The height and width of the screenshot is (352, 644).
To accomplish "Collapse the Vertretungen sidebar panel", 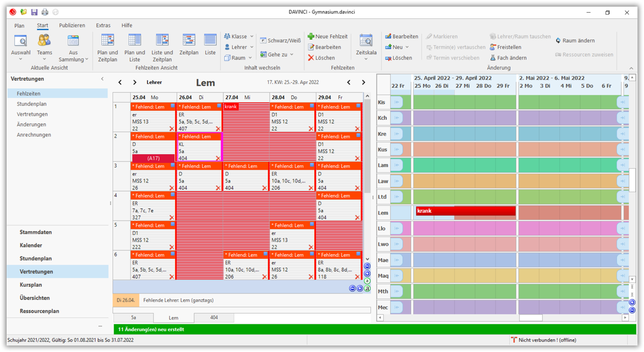I will 102,78.
